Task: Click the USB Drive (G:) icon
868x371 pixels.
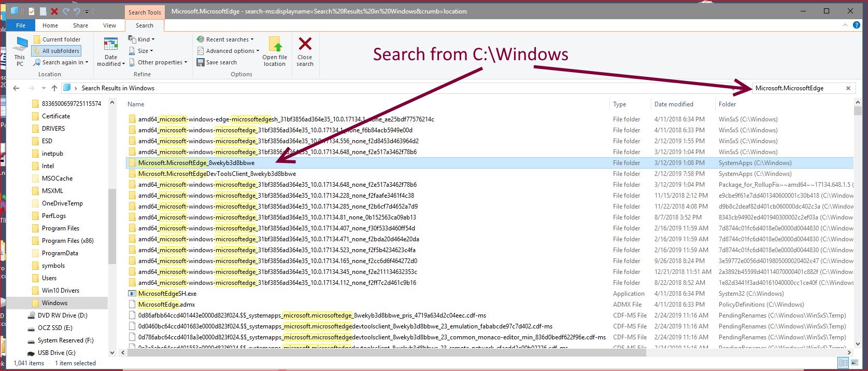Action: 31,353
